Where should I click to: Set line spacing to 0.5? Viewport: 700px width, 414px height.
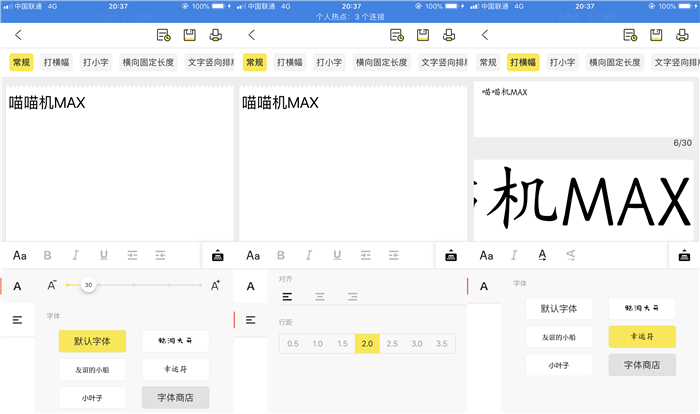click(293, 343)
